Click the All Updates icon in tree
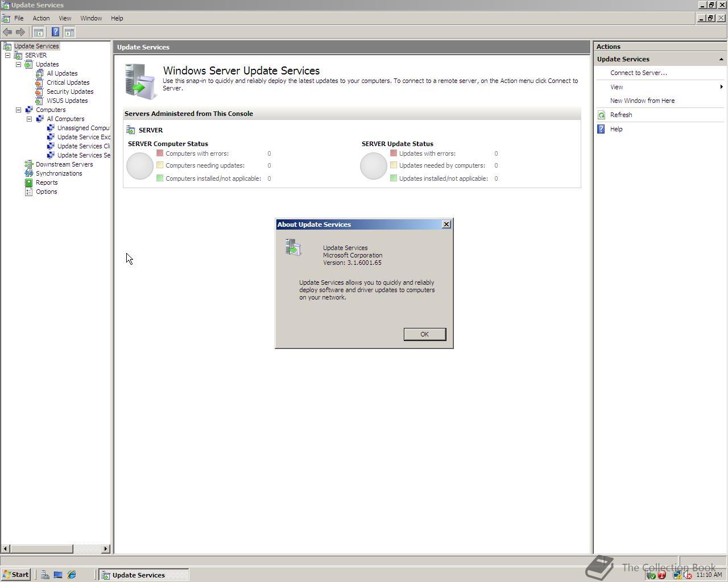The height and width of the screenshot is (582, 728). [x=40, y=73]
